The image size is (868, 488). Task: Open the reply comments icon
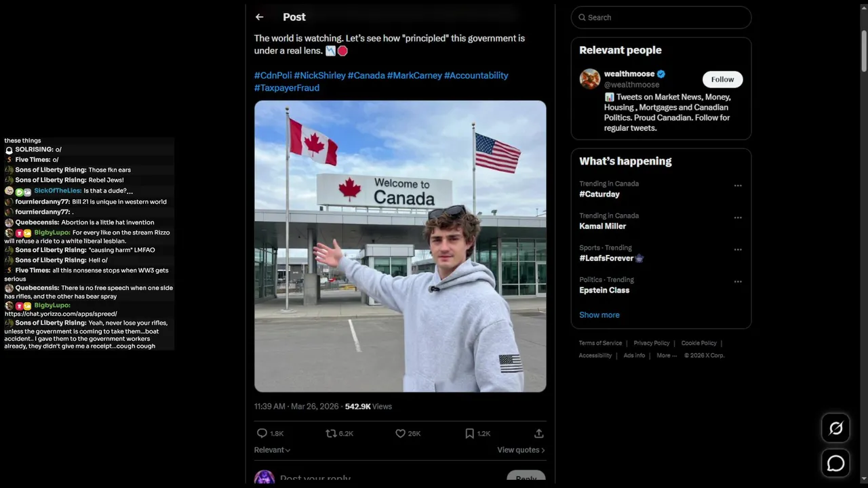click(262, 433)
